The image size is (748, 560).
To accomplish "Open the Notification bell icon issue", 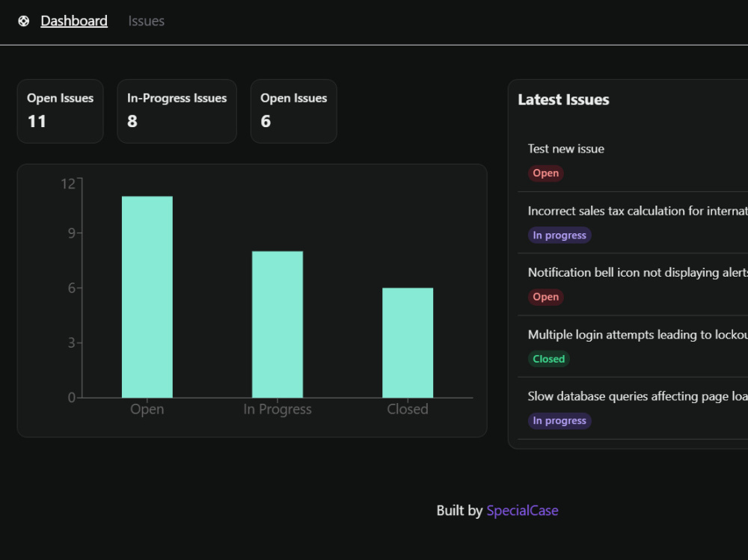I will (636, 272).
